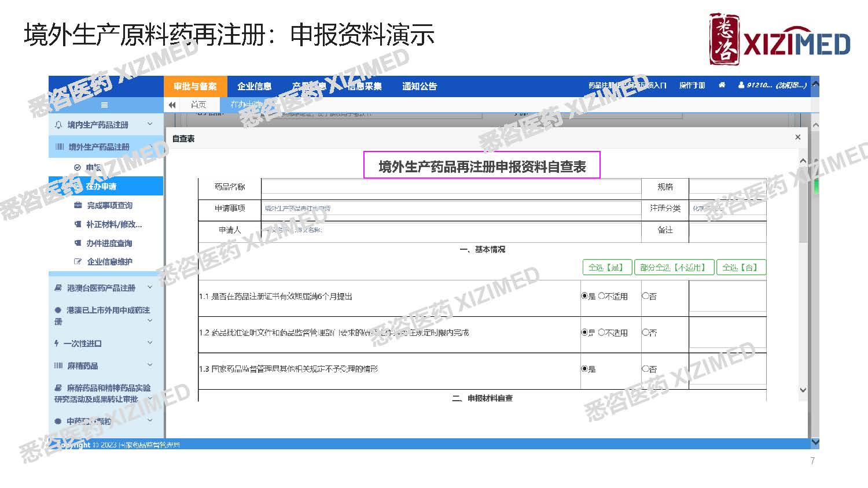
Task: Expand the 麻精药品 sidebar section
Action: click(150, 365)
